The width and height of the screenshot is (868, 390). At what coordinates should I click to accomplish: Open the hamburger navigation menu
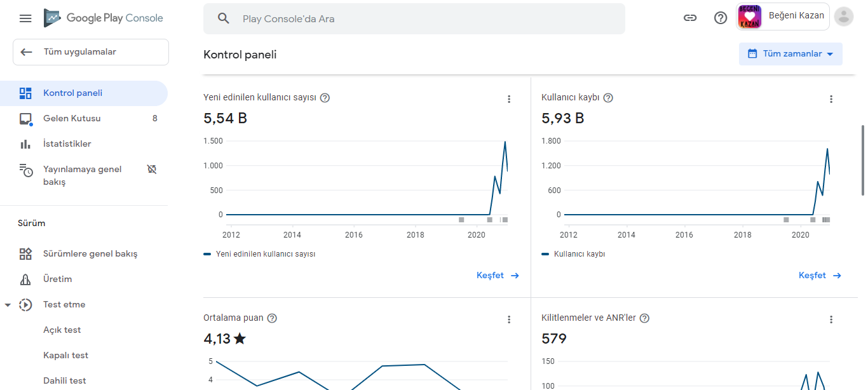click(25, 18)
